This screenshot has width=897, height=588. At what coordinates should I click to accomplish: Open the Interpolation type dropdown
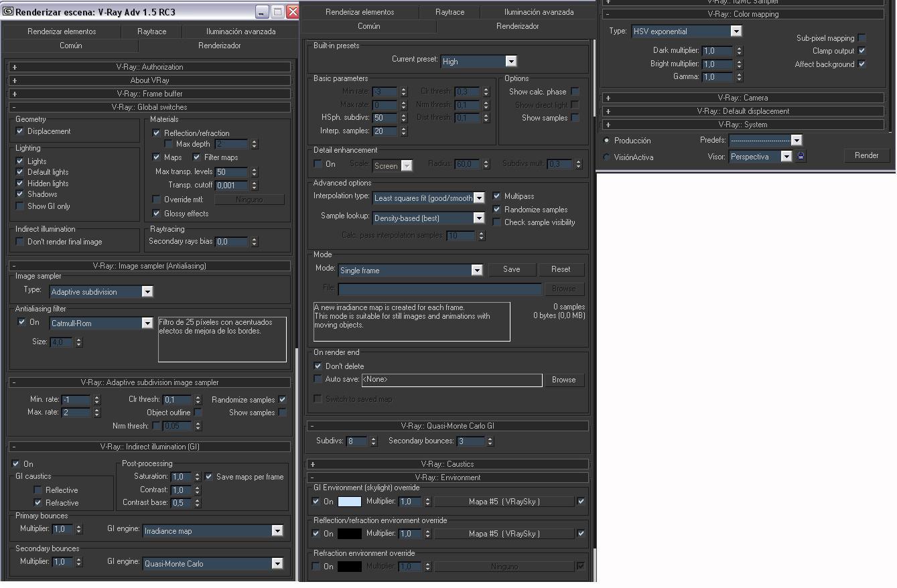coord(429,198)
